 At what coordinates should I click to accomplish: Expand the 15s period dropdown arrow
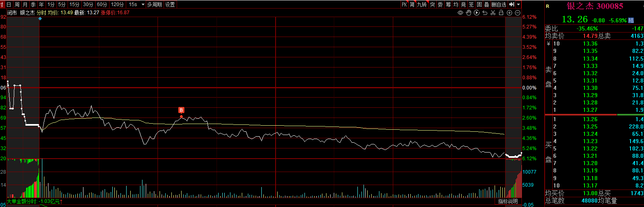(x=143, y=4)
